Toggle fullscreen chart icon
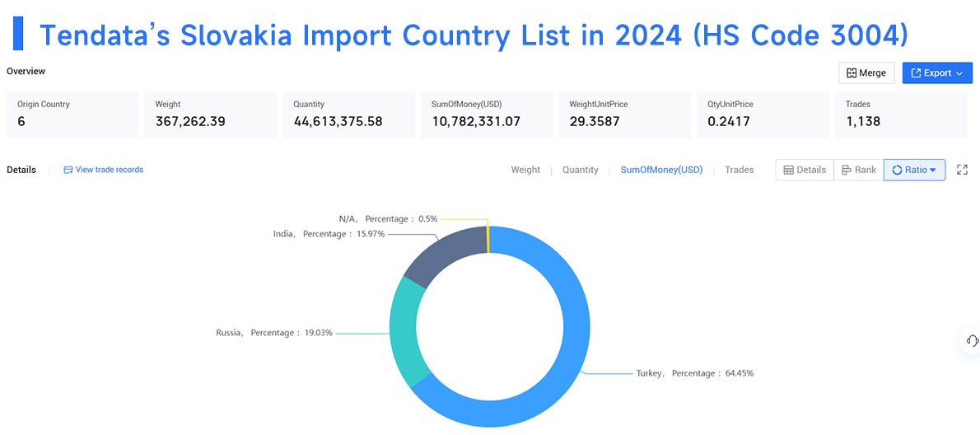This screenshot has height=435, width=980. click(x=963, y=170)
